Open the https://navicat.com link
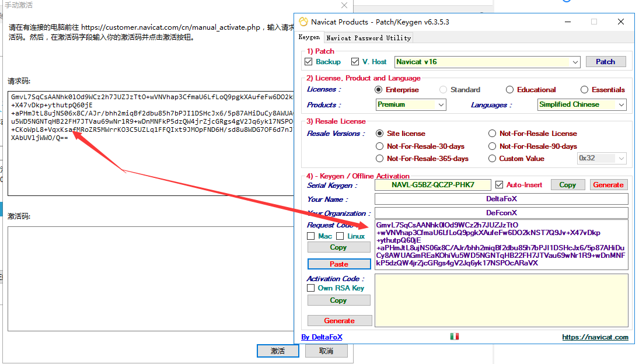 click(595, 337)
